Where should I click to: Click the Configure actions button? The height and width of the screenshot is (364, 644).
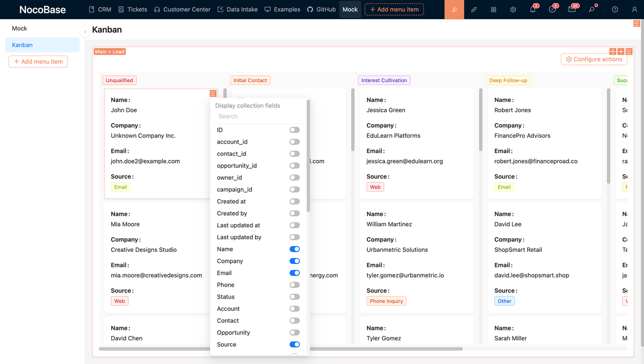[x=594, y=59]
